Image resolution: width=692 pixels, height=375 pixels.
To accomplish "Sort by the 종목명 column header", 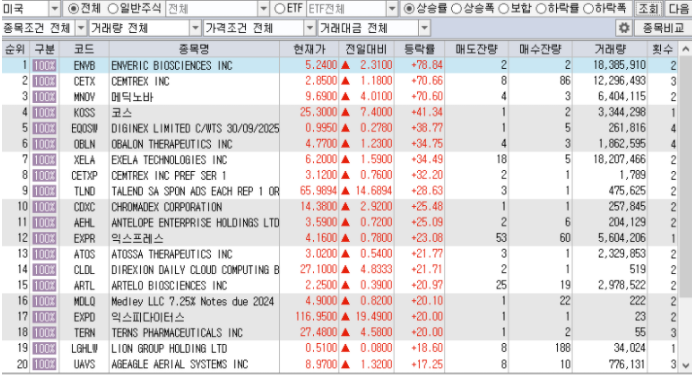I will (194, 49).
